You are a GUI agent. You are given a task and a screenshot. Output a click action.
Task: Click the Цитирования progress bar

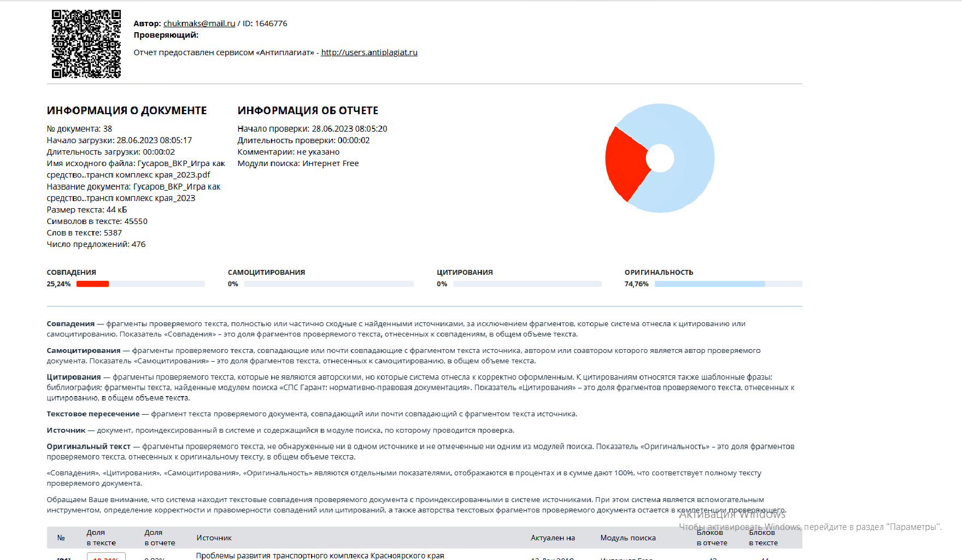tap(527, 284)
